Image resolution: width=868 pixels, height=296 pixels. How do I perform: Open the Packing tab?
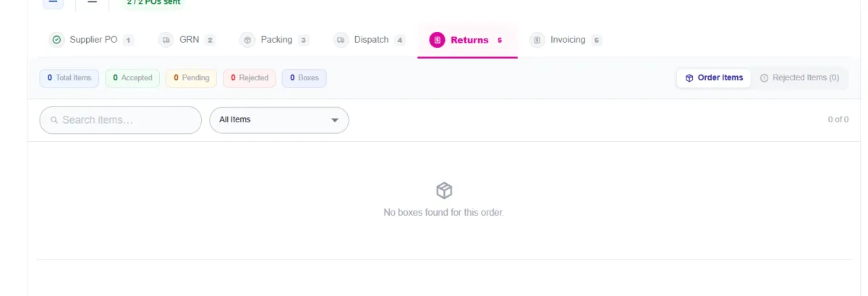click(275, 40)
